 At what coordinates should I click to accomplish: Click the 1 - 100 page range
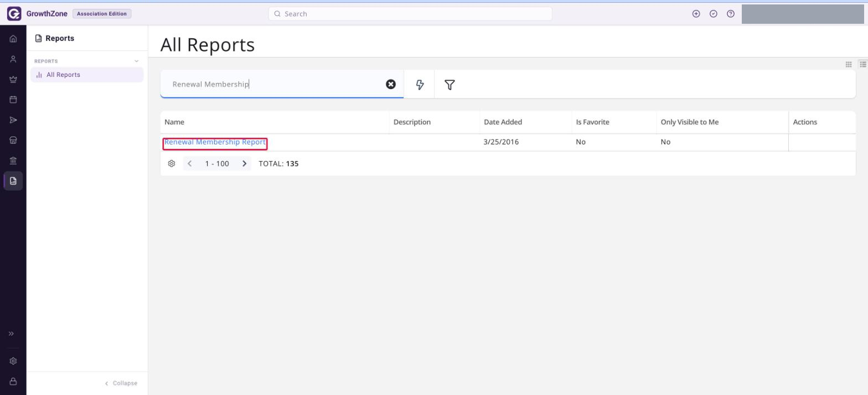217,164
